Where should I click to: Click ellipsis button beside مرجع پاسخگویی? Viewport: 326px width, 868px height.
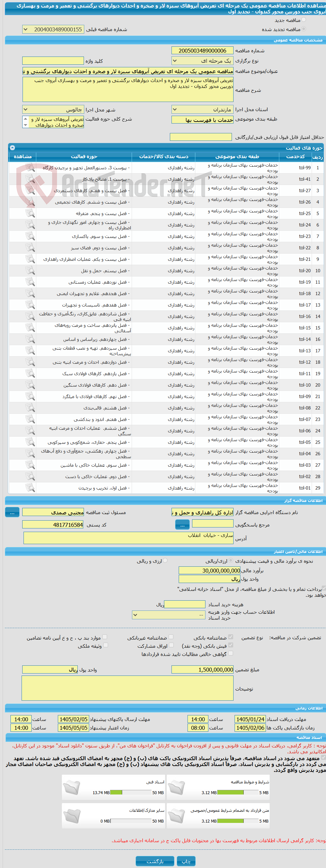pyautogui.click(x=182, y=525)
